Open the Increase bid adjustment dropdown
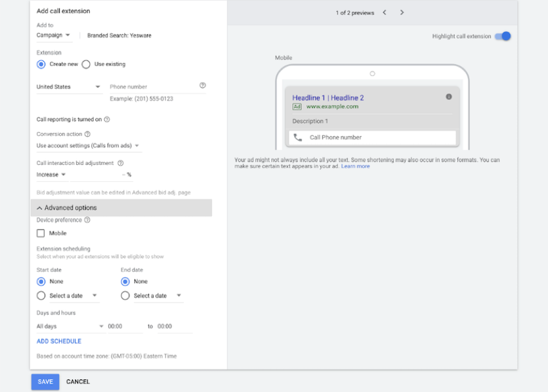Screen dimensions: 548x392 click(51, 175)
